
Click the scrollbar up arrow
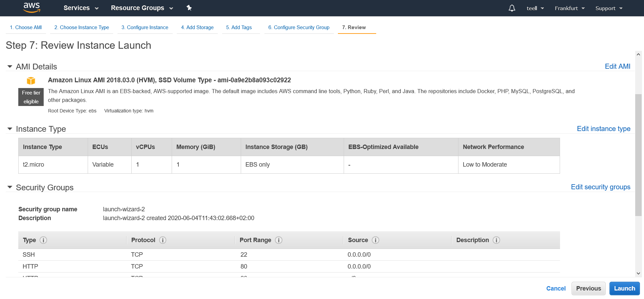coord(638,54)
